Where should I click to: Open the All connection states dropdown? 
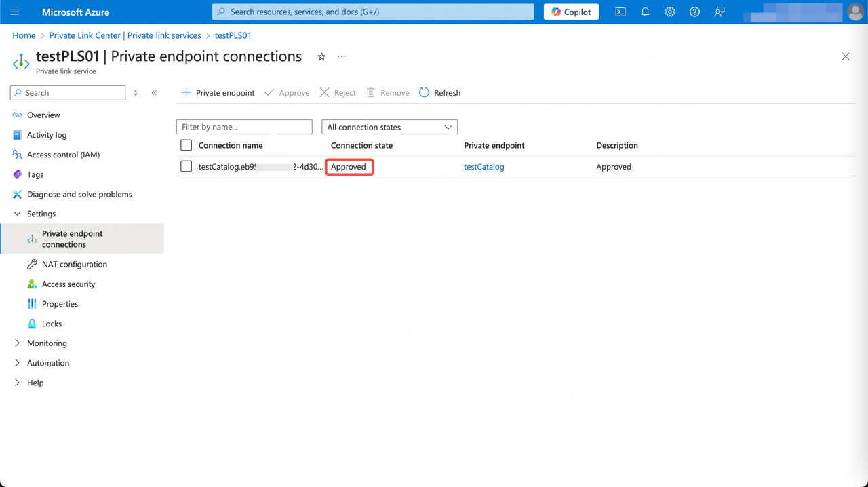[x=389, y=127]
